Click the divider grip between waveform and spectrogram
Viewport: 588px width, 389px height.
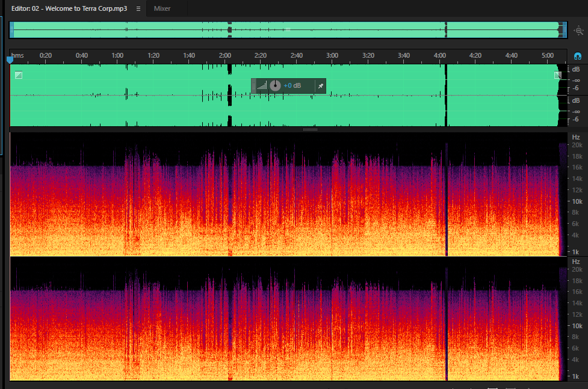click(x=310, y=129)
